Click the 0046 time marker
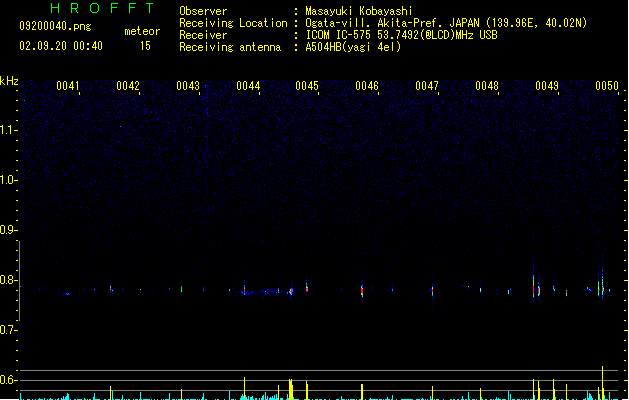Screen dimensions: 629x400 point(367,86)
